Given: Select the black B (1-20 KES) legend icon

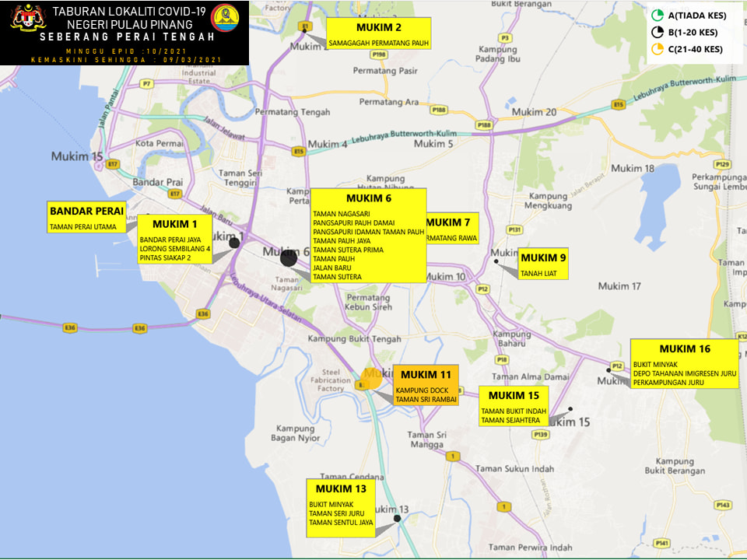Looking at the screenshot, I should pos(658,33).
